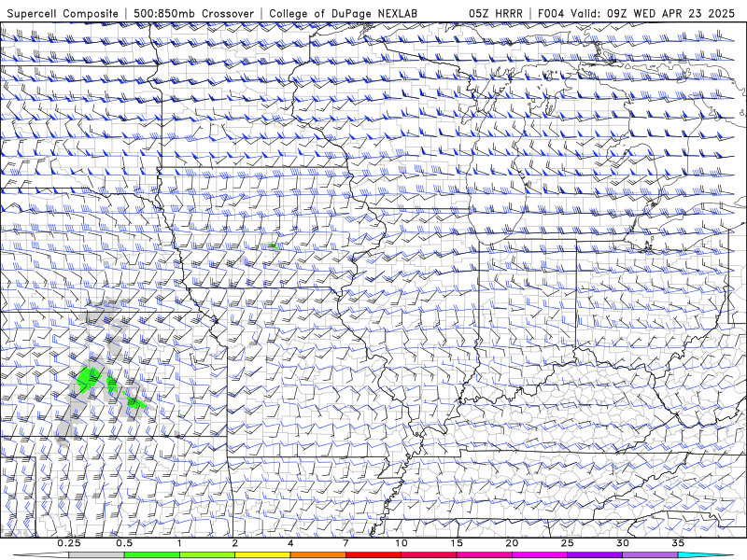Click the '05Z HRRR' model run label
Image resolution: width=747 pixels, height=560 pixels.
coord(496,13)
